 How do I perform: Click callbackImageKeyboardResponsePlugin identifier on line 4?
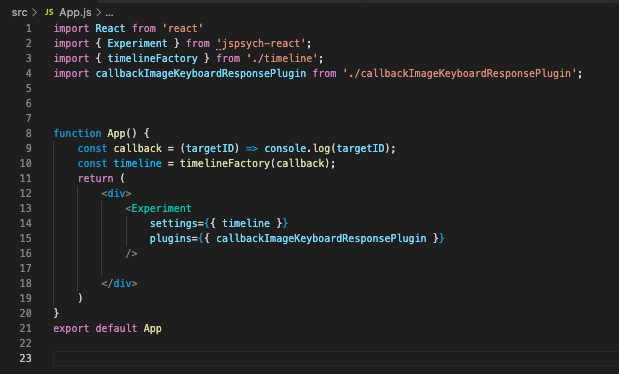coord(201,73)
